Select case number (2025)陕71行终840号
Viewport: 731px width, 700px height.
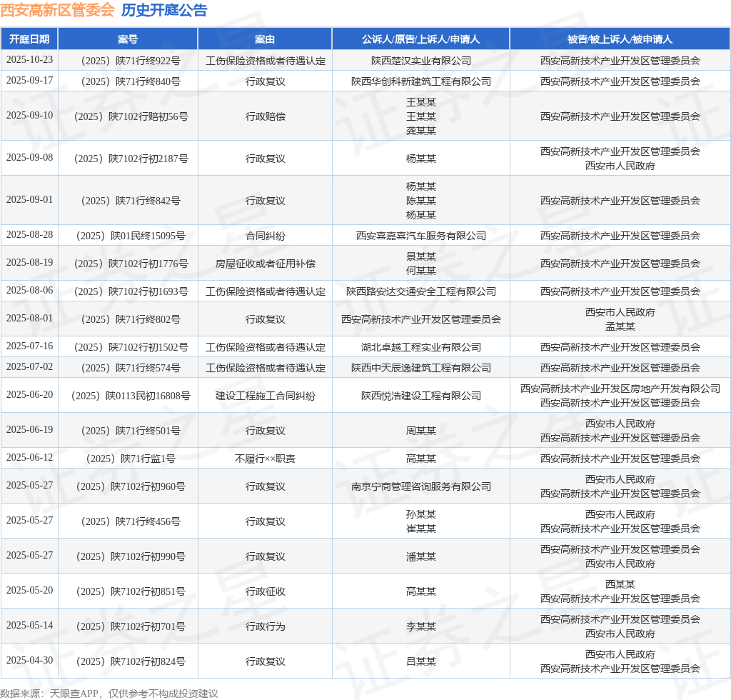click(x=128, y=81)
